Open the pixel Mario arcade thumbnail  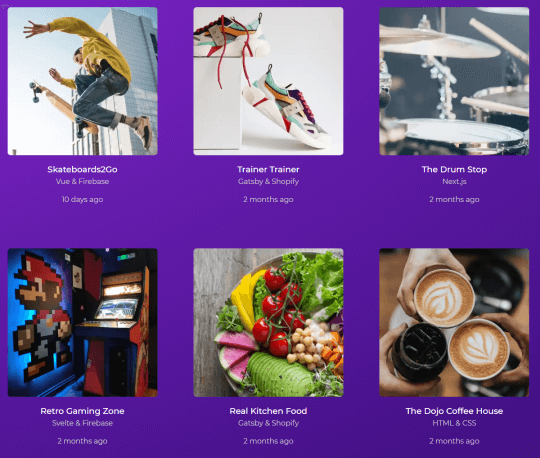coord(83,323)
